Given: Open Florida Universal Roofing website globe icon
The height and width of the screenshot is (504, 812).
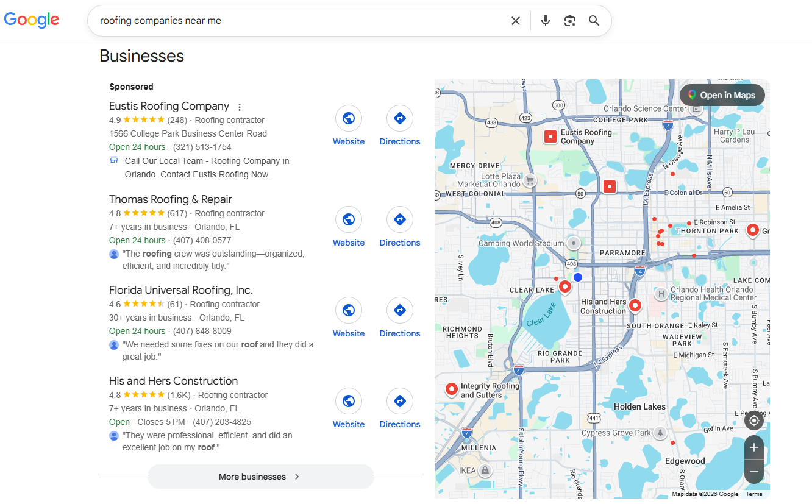Looking at the screenshot, I should click(349, 310).
